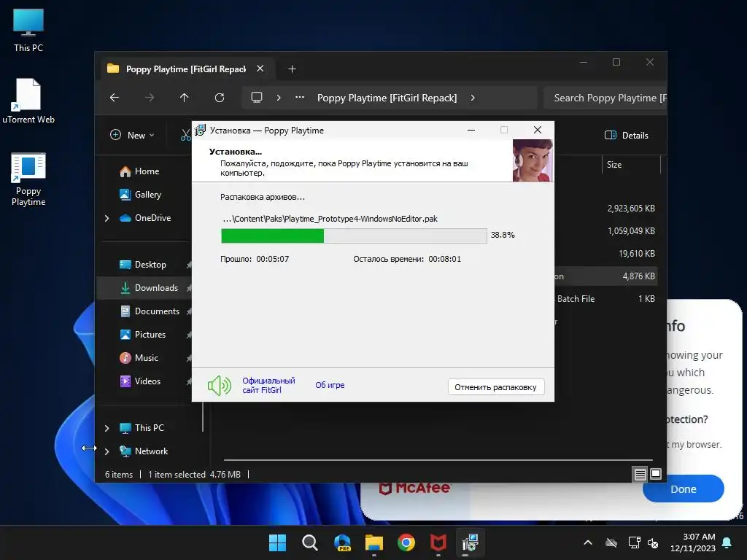Select the Batch File row
The image size is (747, 560).
point(606,299)
